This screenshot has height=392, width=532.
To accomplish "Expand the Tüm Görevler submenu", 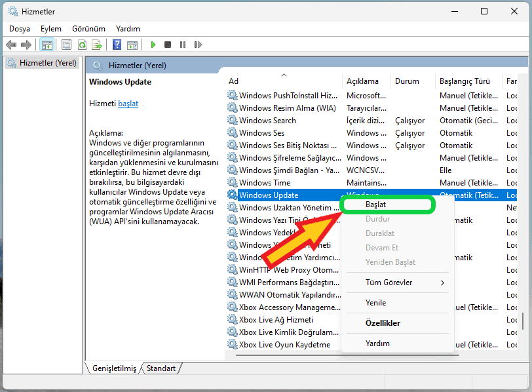I will 398,283.
